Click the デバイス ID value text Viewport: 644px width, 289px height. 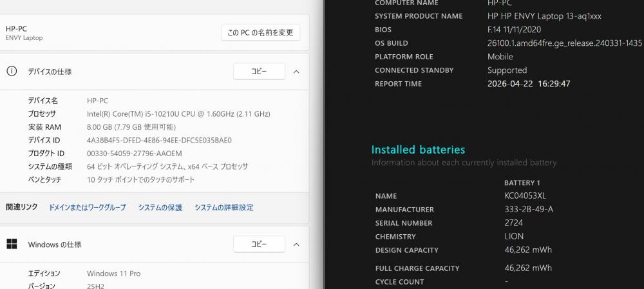coord(159,140)
